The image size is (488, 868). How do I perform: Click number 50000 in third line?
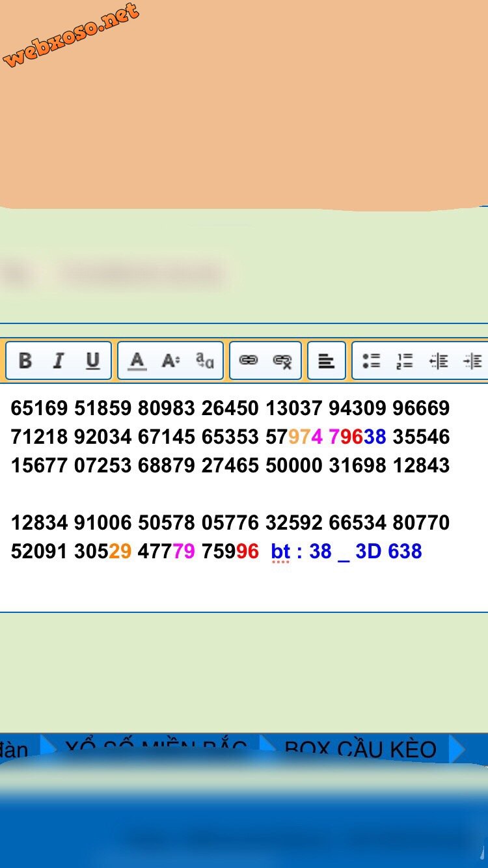[x=294, y=465]
